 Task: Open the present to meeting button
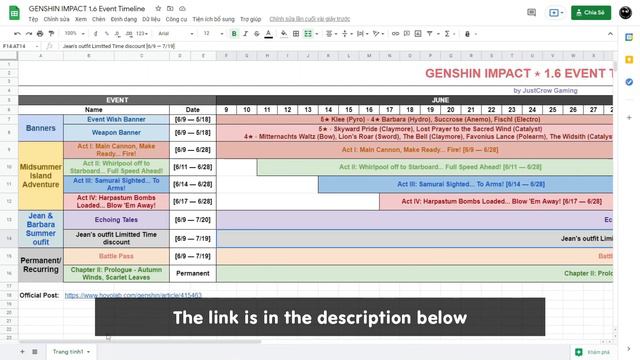click(556, 13)
